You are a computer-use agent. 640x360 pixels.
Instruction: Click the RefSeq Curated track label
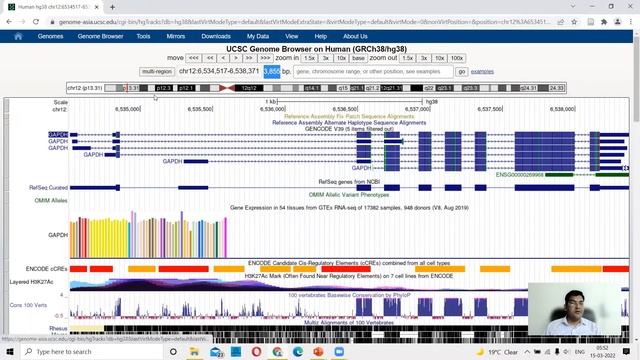pyautogui.click(x=48, y=188)
